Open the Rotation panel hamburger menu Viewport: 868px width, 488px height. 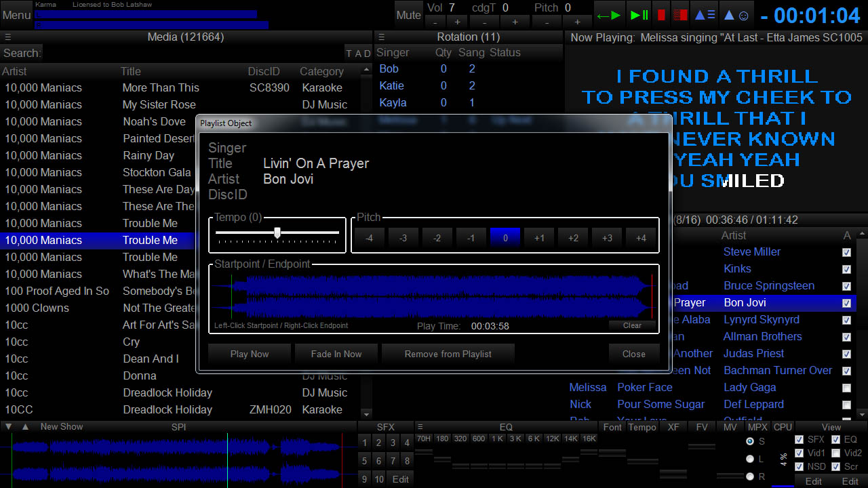point(382,37)
